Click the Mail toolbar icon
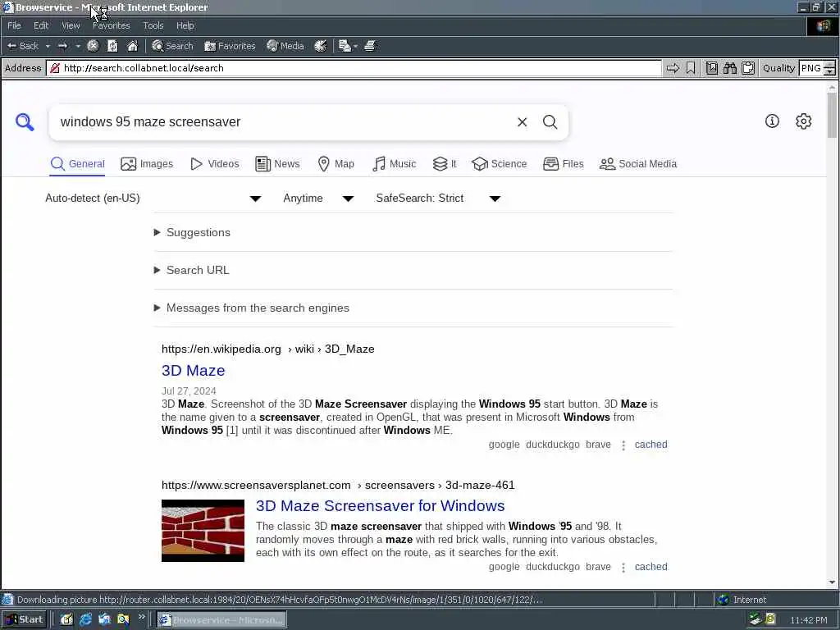840x630 pixels. (345, 46)
